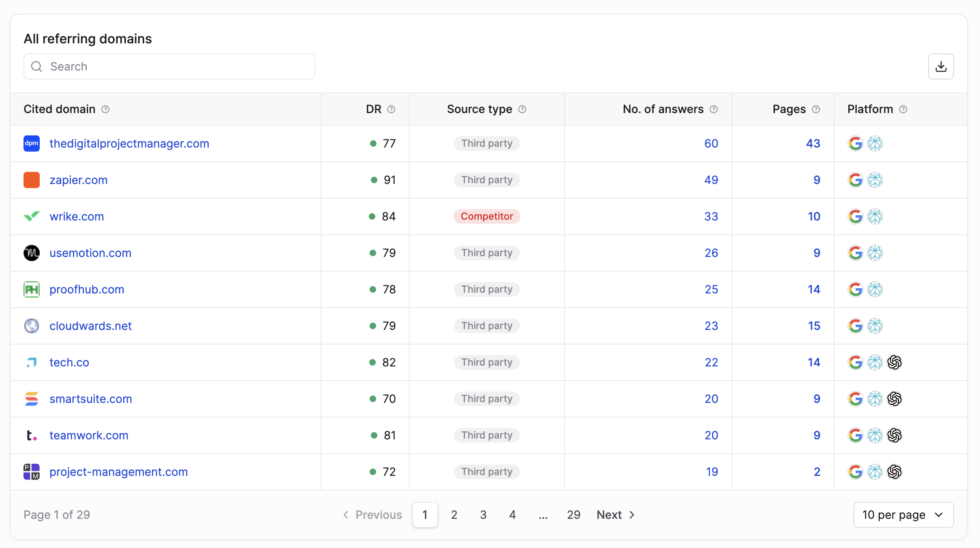Click the proofhub.com PH favicon

[x=32, y=289]
